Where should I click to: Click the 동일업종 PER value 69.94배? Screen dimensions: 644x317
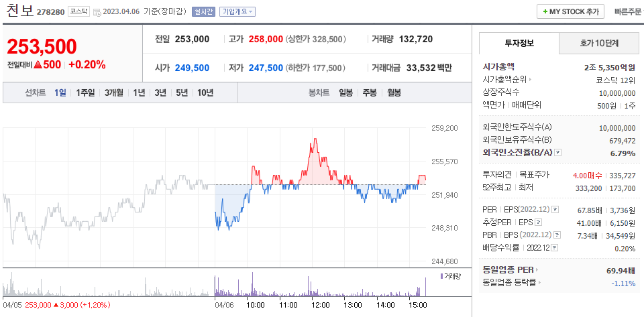621,270
